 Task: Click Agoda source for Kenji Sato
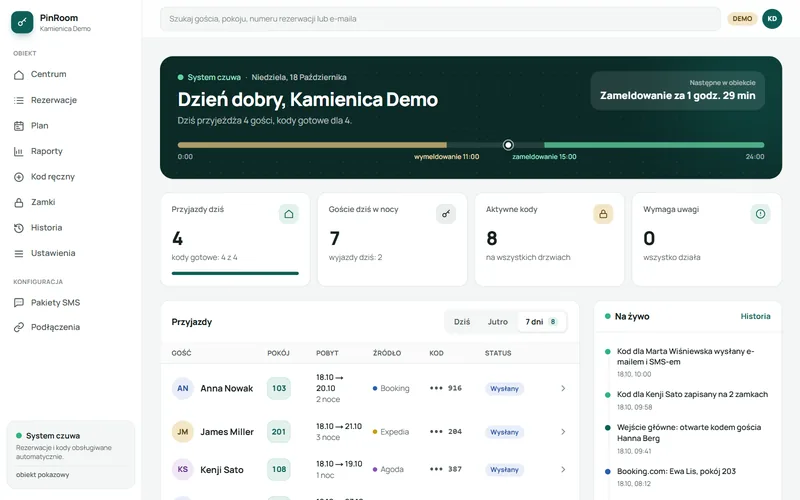pyautogui.click(x=388, y=469)
